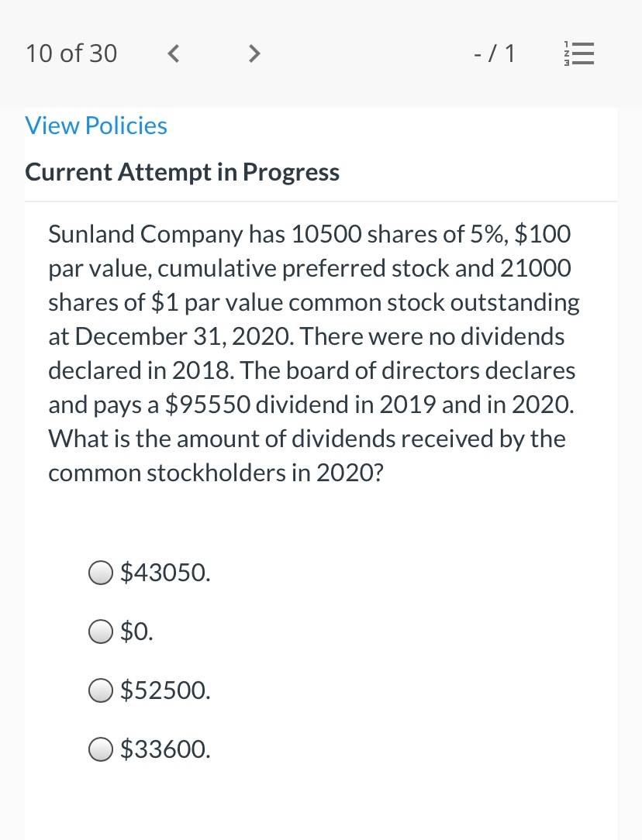The image size is (642, 840).
Task: Click the - / 1 score indicator
Action: 494,53
